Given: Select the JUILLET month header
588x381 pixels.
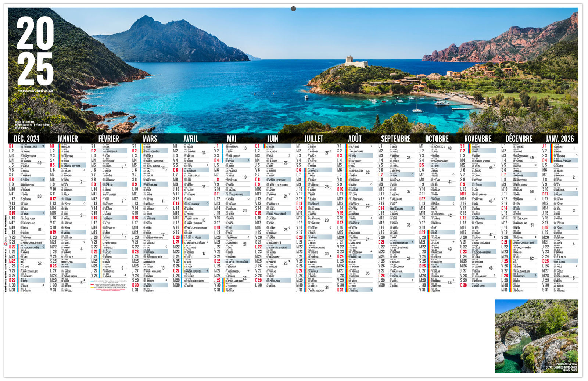Looking at the screenshot, I should tap(313, 139).
